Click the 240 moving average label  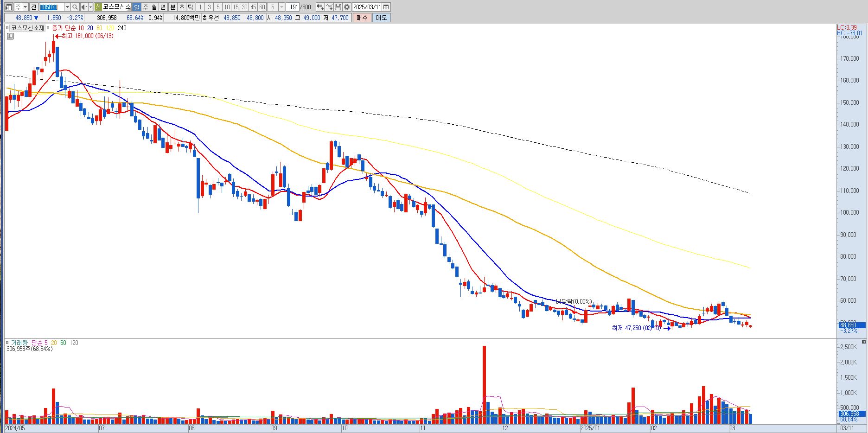coord(122,28)
